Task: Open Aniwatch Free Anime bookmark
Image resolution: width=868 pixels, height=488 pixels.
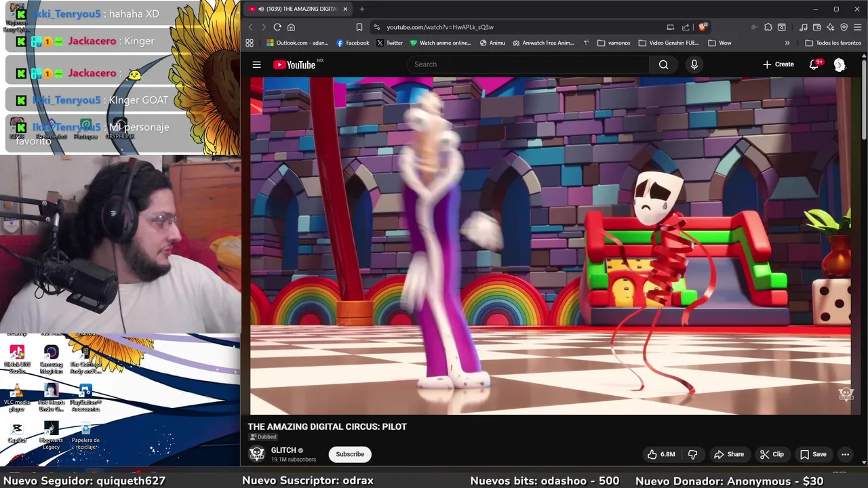Action: (544, 43)
